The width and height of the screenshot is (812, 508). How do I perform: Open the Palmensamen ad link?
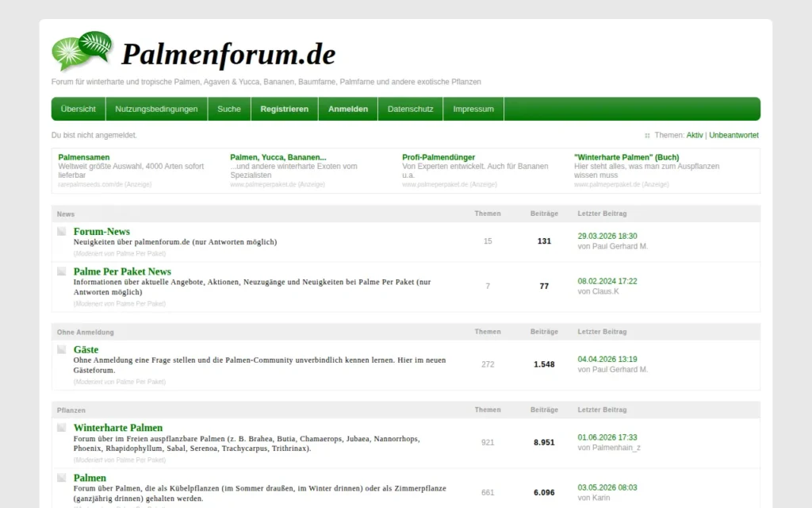[84, 157]
